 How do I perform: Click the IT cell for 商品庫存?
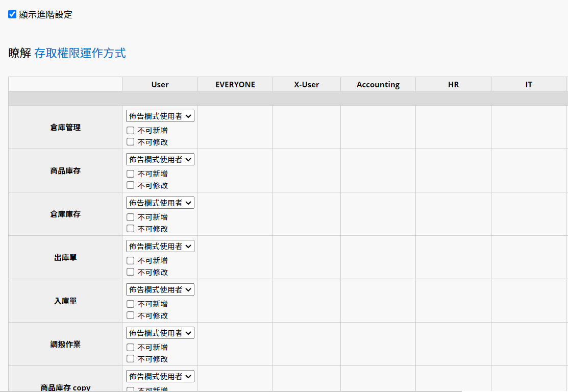point(529,170)
